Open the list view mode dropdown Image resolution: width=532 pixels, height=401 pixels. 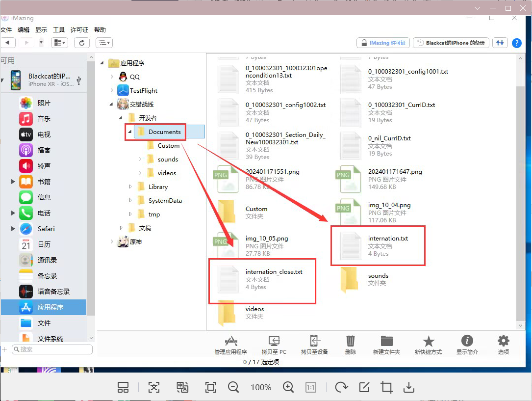(104, 43)
